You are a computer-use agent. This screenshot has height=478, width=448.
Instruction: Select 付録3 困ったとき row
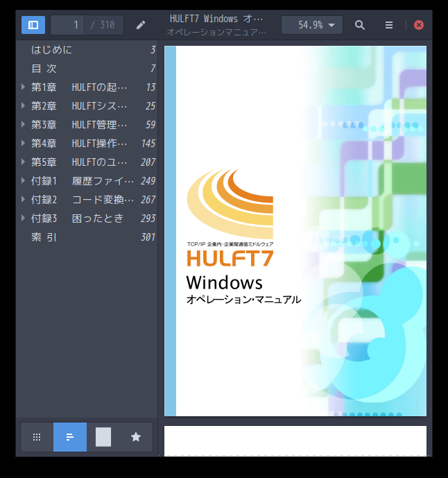pyautogui.click(x=87, y=219)
